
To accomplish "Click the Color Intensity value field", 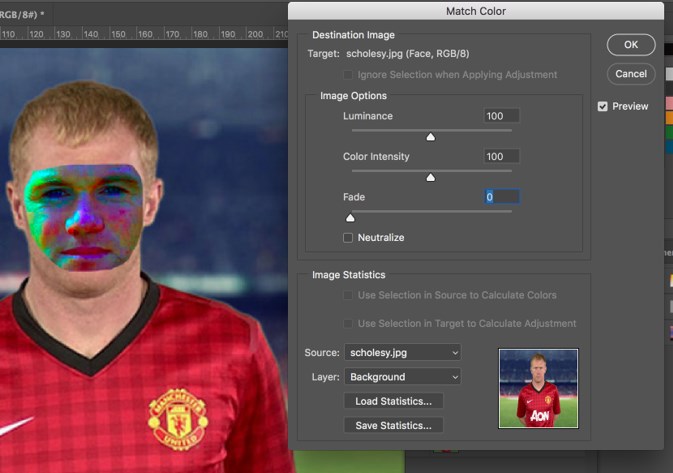I will point(501,156).
